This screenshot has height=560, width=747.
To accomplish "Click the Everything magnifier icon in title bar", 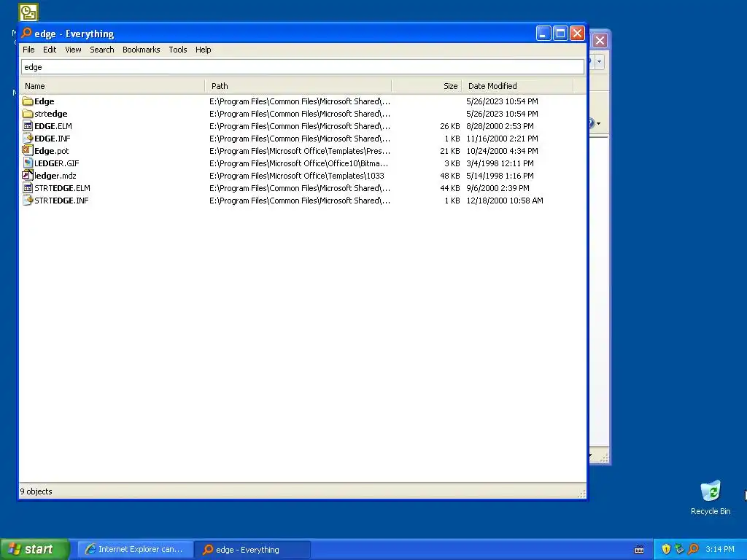I will [27, 33].
